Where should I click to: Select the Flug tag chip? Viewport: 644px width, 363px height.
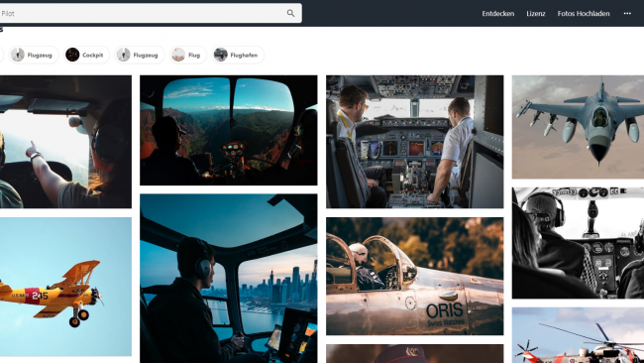(x=188, y=55)
